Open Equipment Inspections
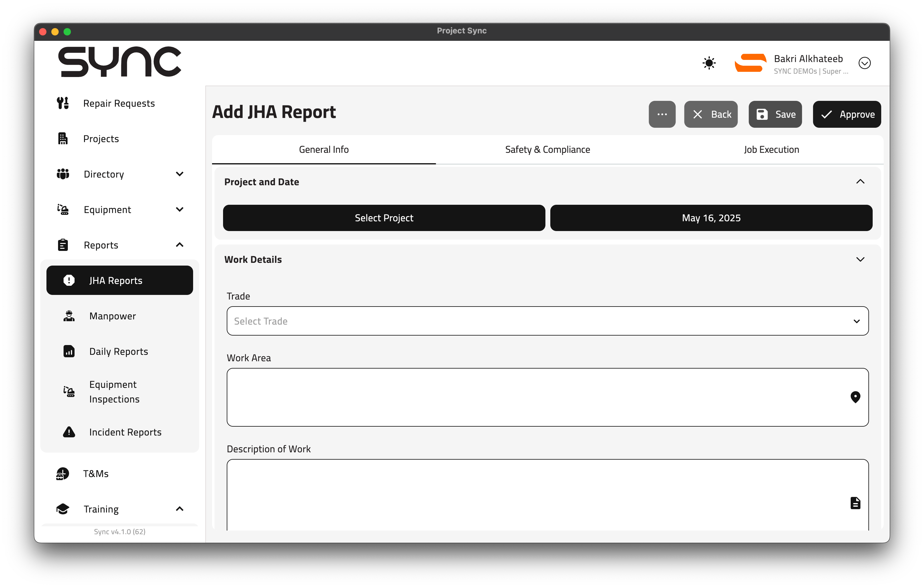This screenshot has width=924, height=588. coord(120,391)
